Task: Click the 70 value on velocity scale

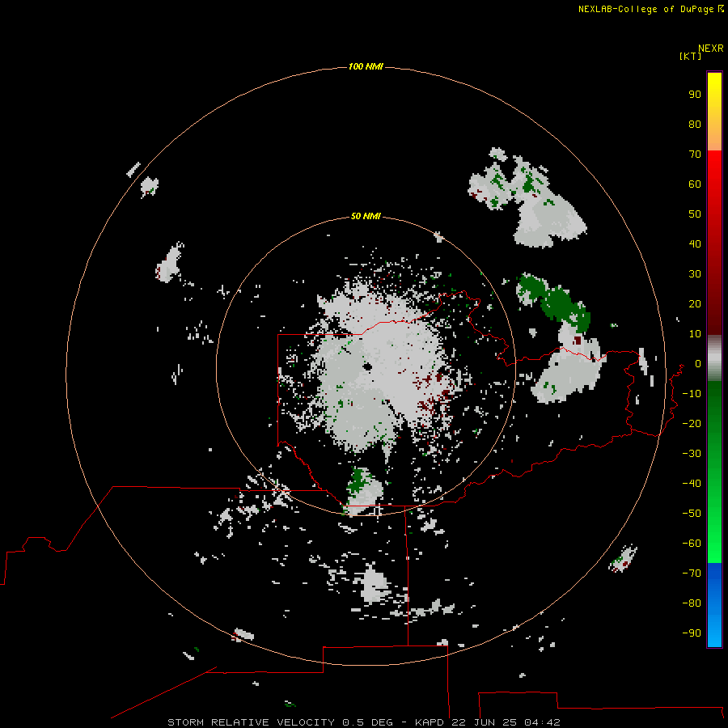Action: [x=695, y=154]
